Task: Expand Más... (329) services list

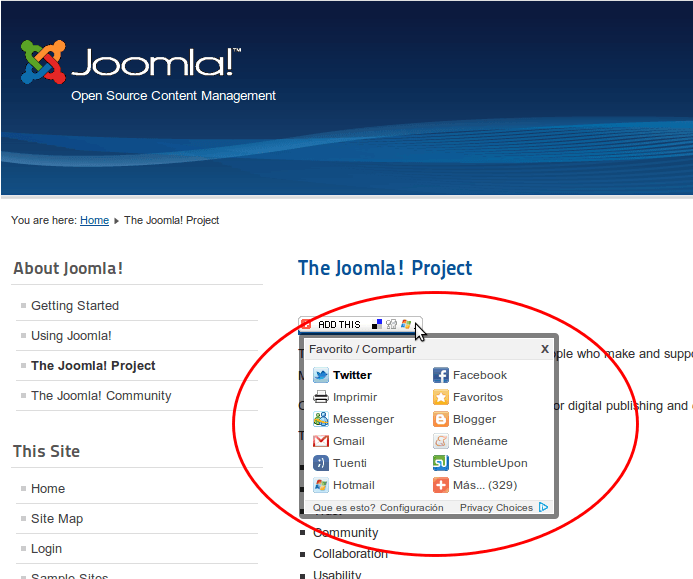Action: click(x=485, y=485)
